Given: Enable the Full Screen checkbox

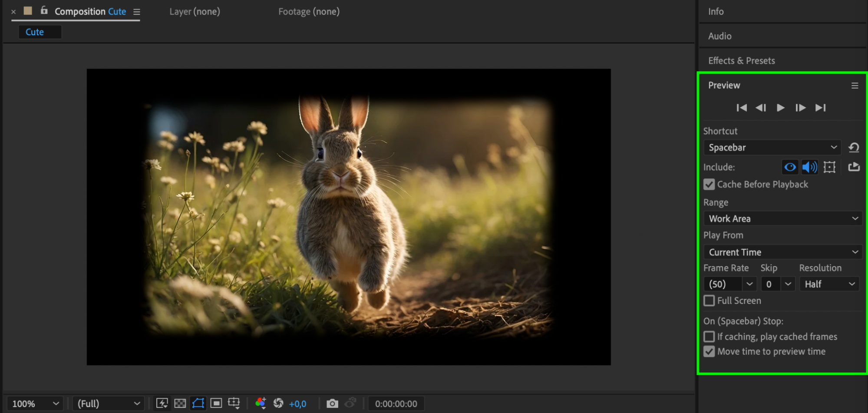Looking at the screenshot, I should [709, 301].
